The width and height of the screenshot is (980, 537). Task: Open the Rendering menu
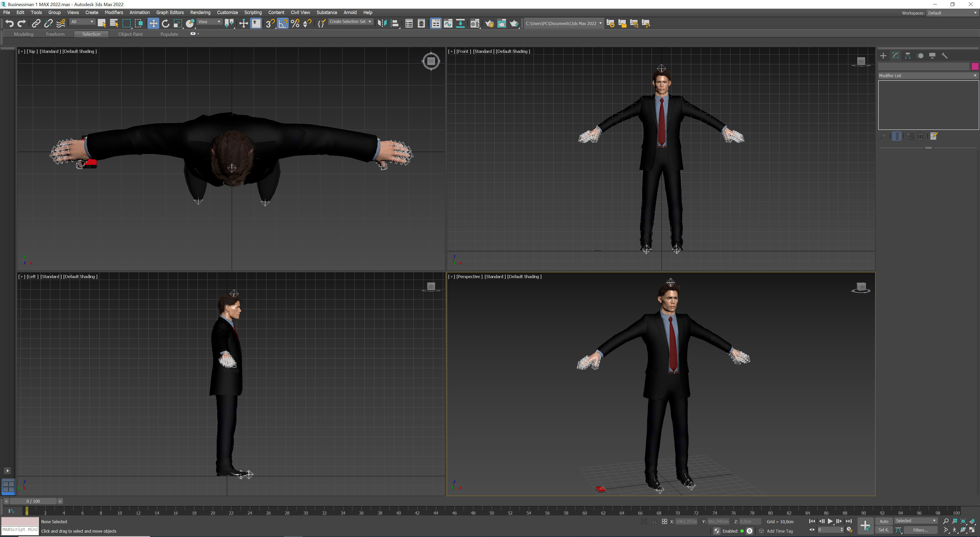click(x=200, y=13)
